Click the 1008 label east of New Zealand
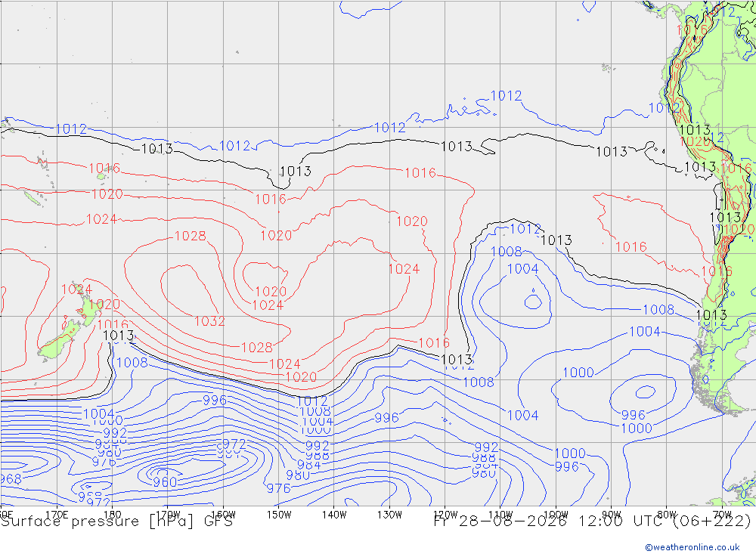756x554 pixels. tap(132, 362)
